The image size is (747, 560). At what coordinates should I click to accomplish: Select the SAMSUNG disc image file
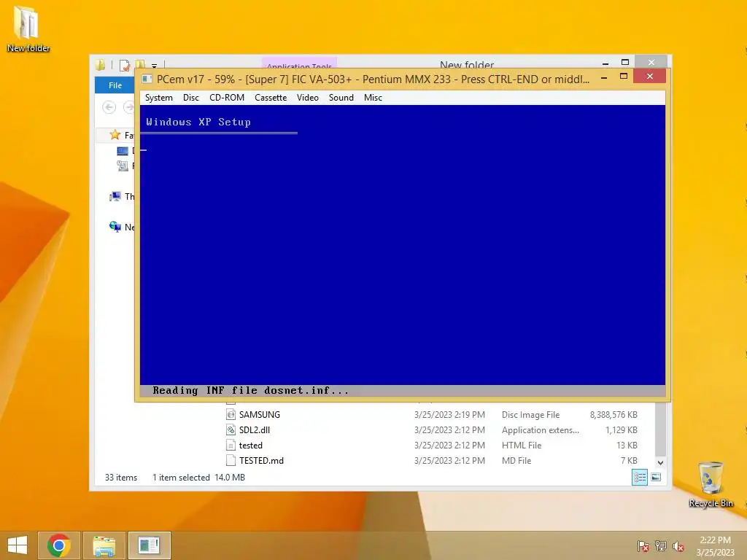pyautogui.click(x=259, y=415)
